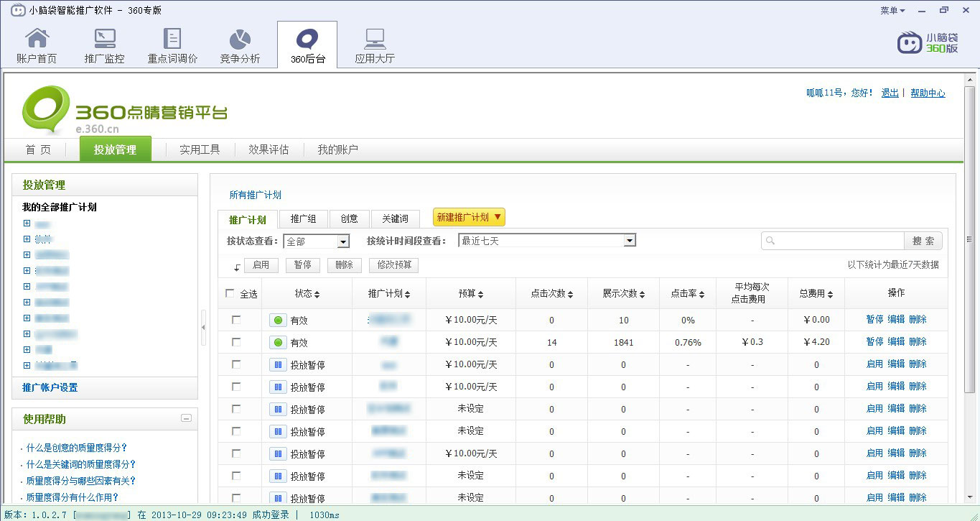Sort by 点击次数 column header

pyautogui.click(x=551, y=294)
